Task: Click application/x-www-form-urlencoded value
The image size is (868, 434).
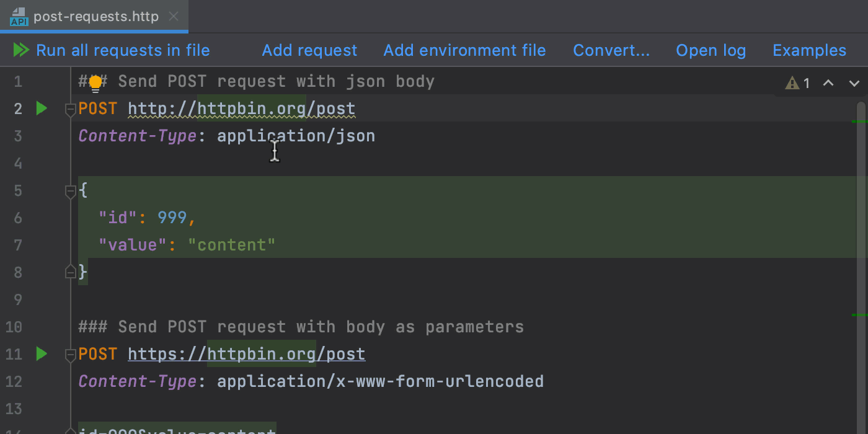Action: click(x=380, y=381)
